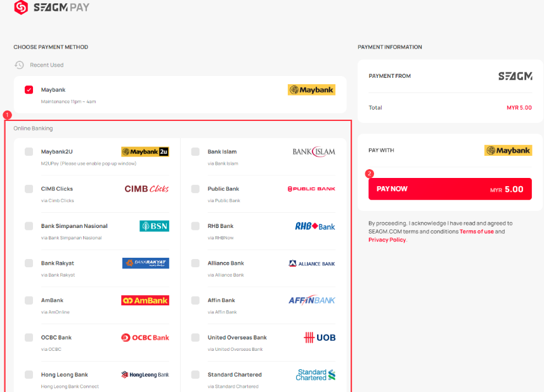Open the Terms of use link
This screenshot has height=392, width=544.
point(476,232)
